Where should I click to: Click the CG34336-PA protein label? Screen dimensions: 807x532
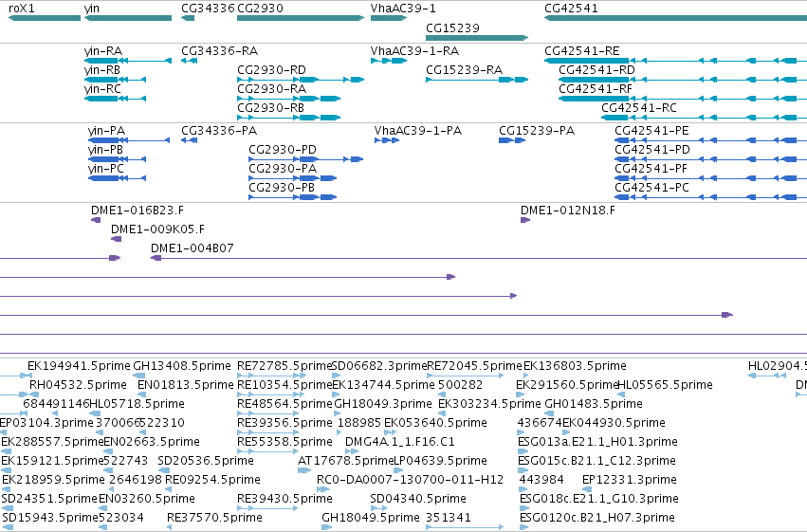(219, 131)
